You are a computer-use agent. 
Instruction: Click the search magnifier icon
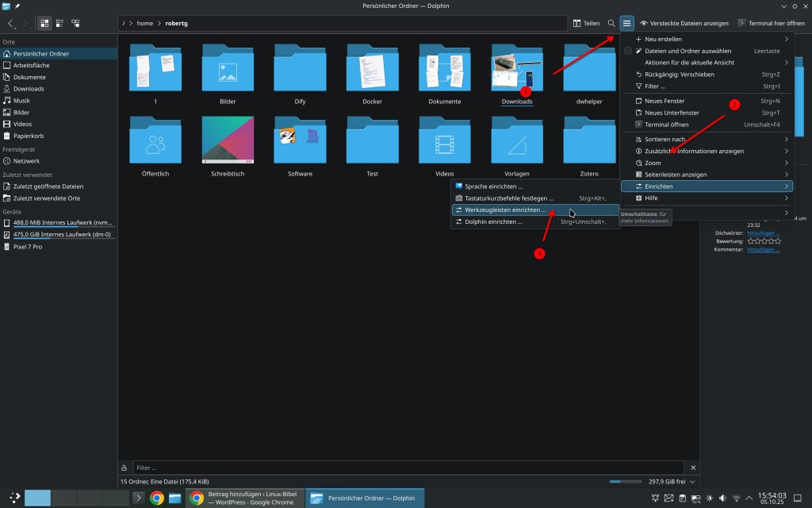pyautogui.click(x=611, y=24)
